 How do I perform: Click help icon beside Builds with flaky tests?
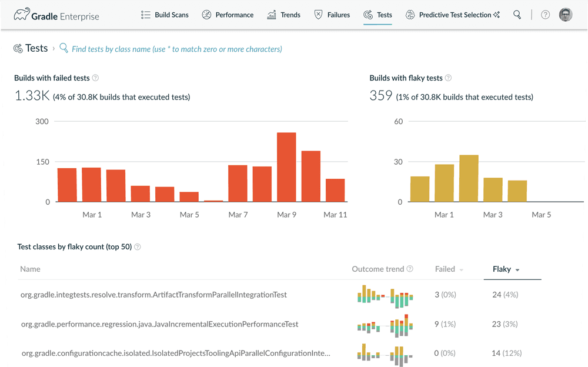coord(449,78)
